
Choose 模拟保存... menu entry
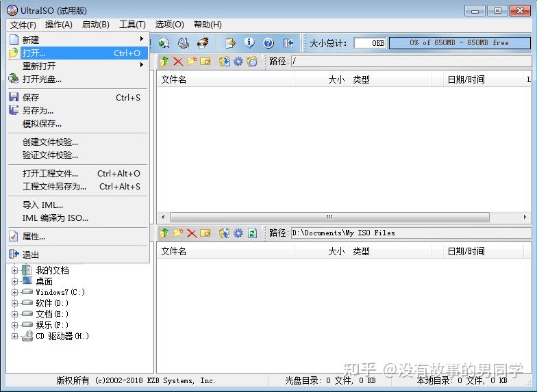point(78,123)
